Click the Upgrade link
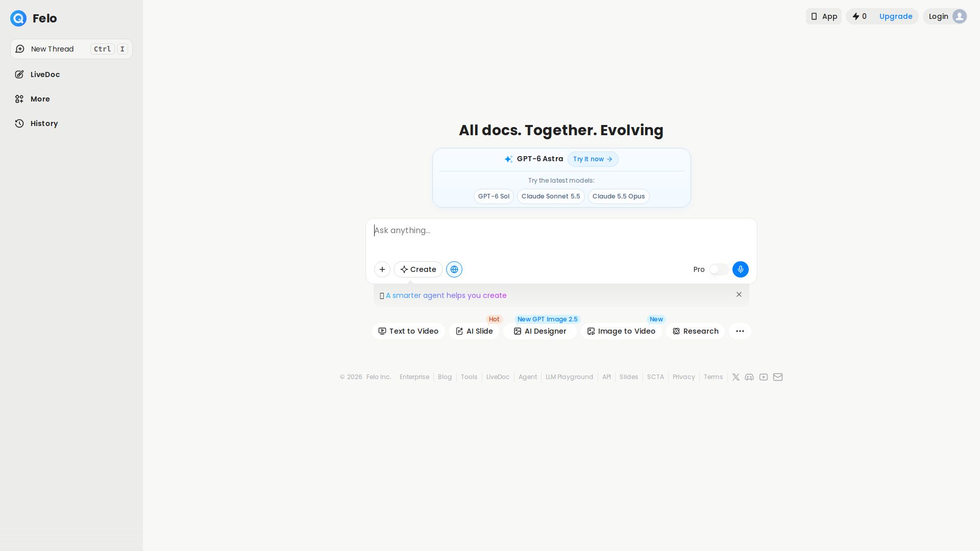This screenshot has width=980, height=551. (x=896, y=16)
